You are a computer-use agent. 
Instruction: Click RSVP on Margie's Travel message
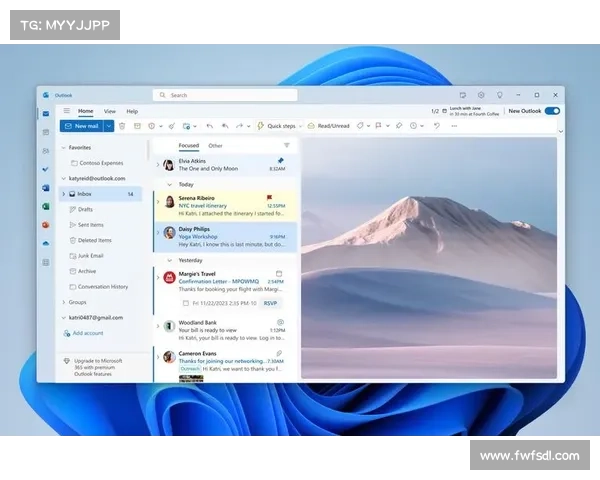tap(270, 303)
